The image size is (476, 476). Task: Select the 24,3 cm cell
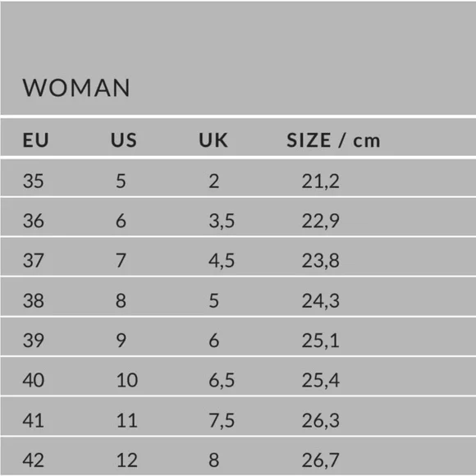(321, 301)
